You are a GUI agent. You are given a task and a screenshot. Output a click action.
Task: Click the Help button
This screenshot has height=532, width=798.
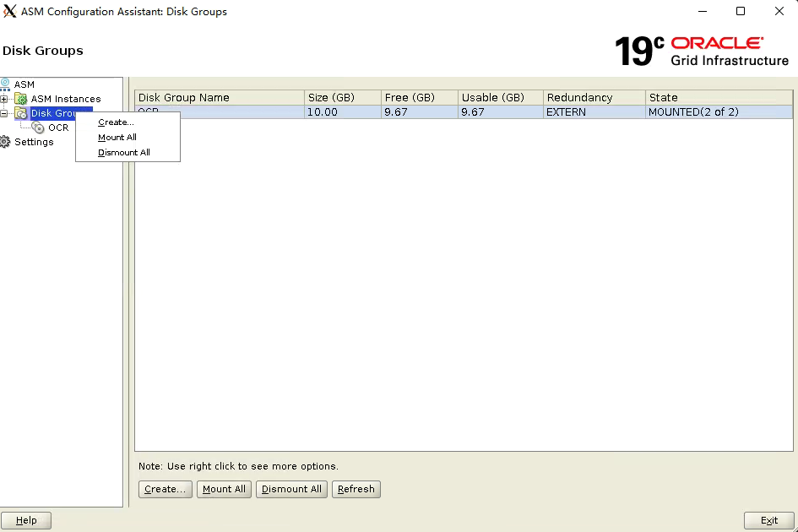coord(25,519)
